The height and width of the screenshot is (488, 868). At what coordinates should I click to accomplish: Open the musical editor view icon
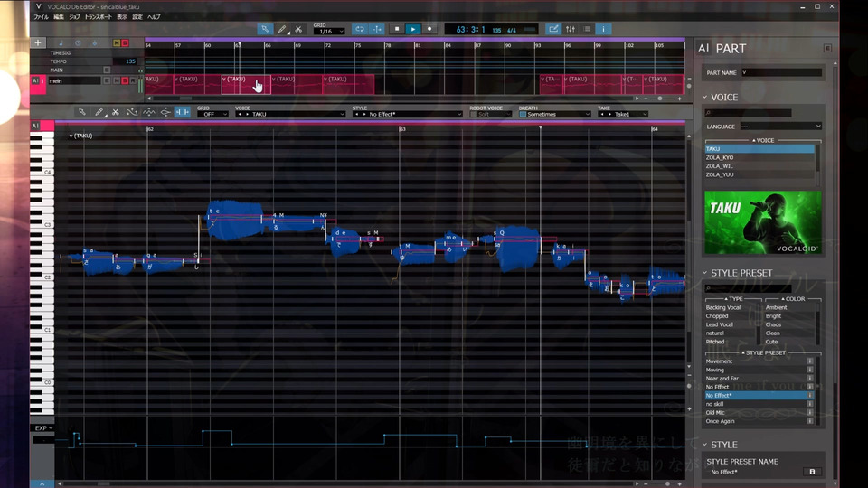pos(553,29)
